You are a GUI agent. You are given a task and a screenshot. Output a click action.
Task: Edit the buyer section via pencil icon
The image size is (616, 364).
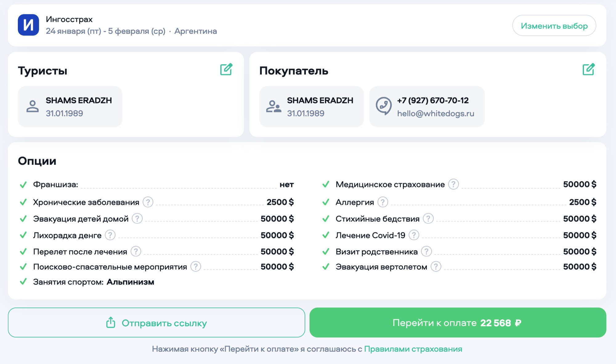coord(588,70)
